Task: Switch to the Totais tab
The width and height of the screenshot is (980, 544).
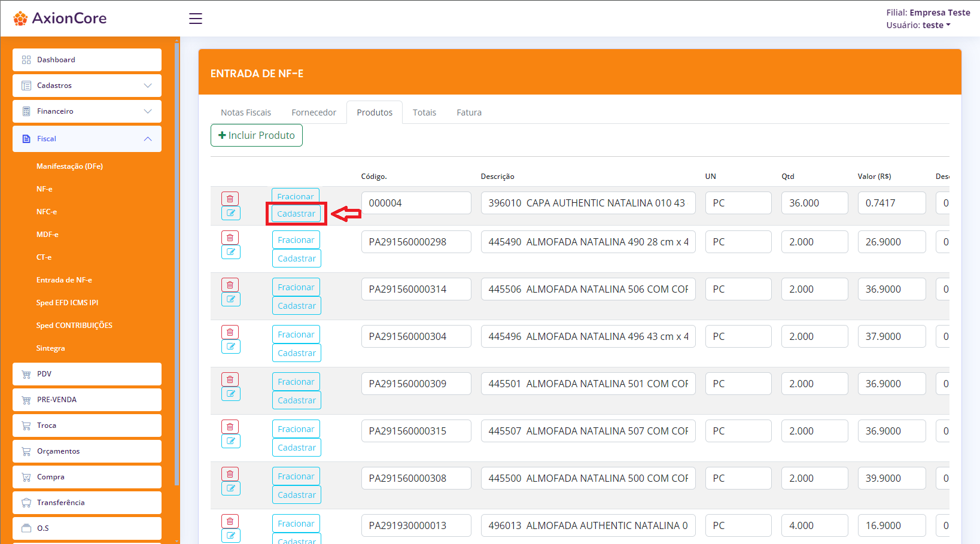Action: point(424,113)
